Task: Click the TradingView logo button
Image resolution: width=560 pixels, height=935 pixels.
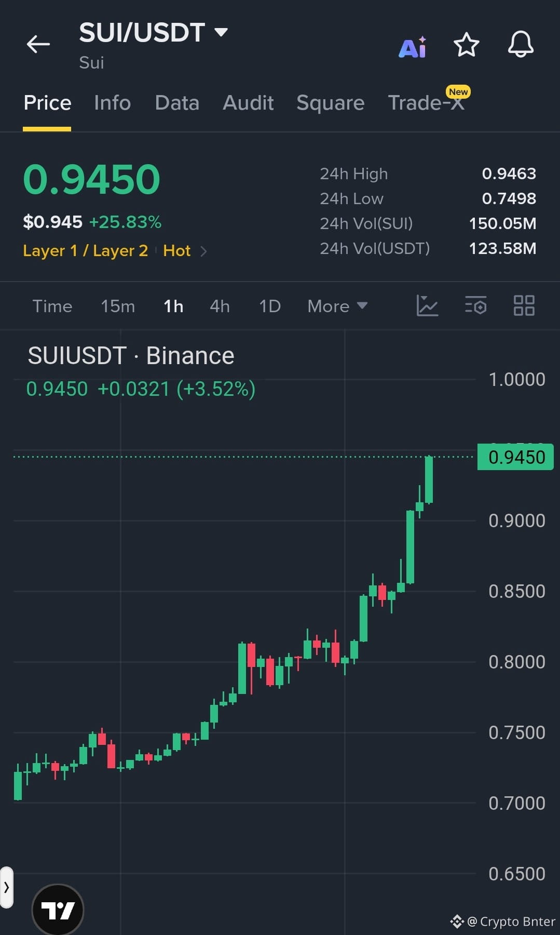Action: coord(58,910)
